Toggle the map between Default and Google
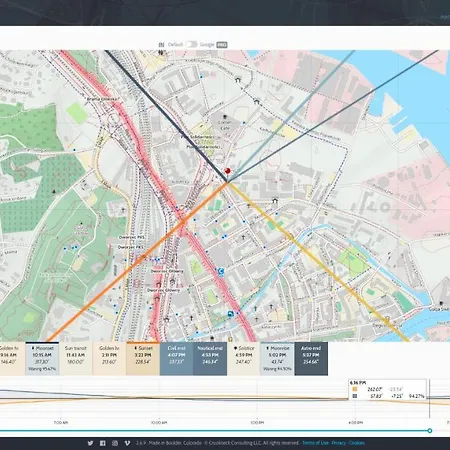 click(x=191, y=44)
